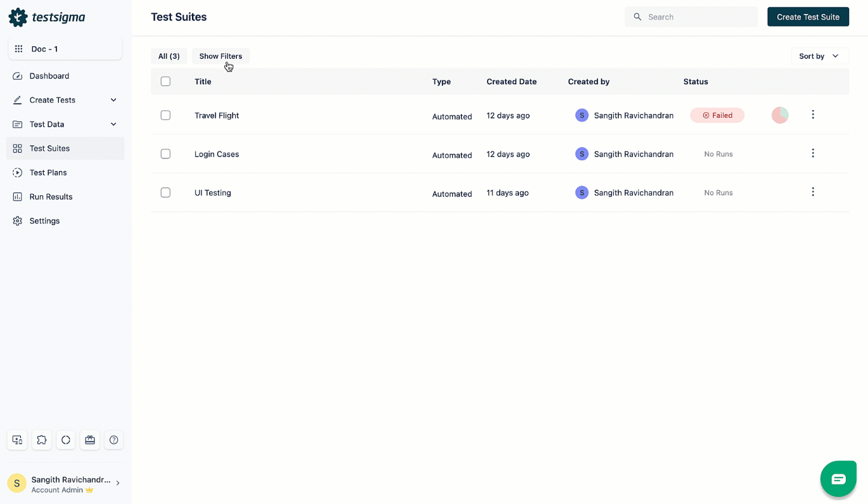
Task: Open the chat support bubble
Action: click(x=838, y=479)
